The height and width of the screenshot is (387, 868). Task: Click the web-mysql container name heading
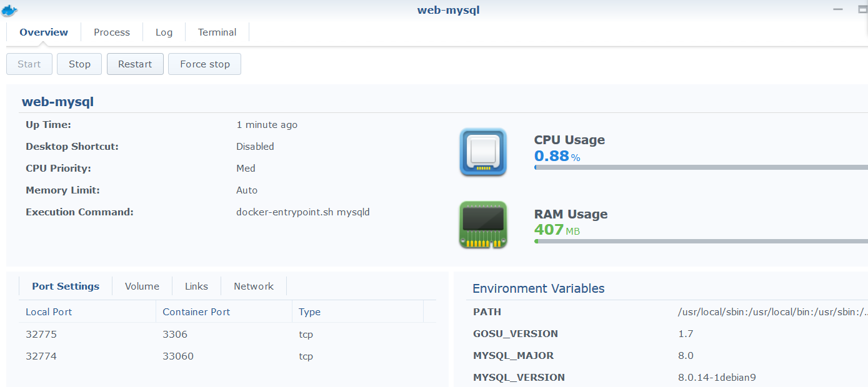(x=57, y=102)
